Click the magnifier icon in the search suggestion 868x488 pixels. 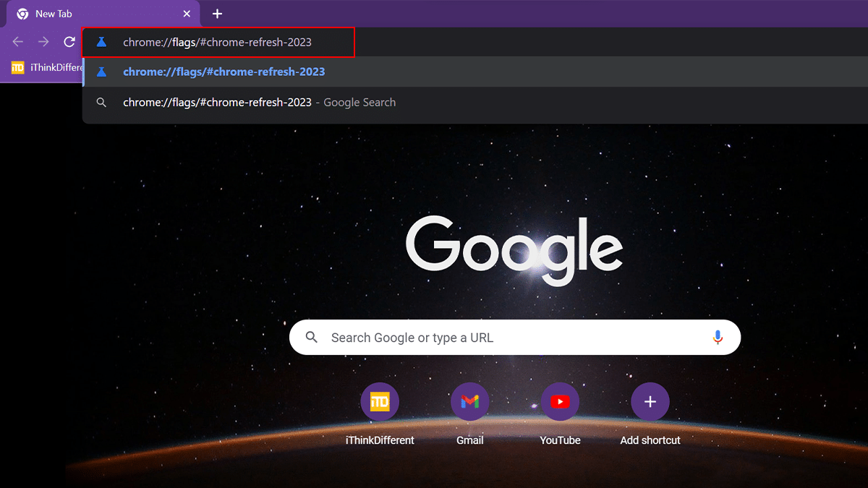[101, 102]
